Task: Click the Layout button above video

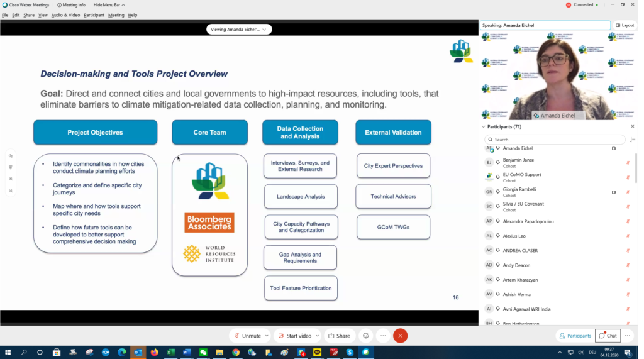Action: (625, 25)
